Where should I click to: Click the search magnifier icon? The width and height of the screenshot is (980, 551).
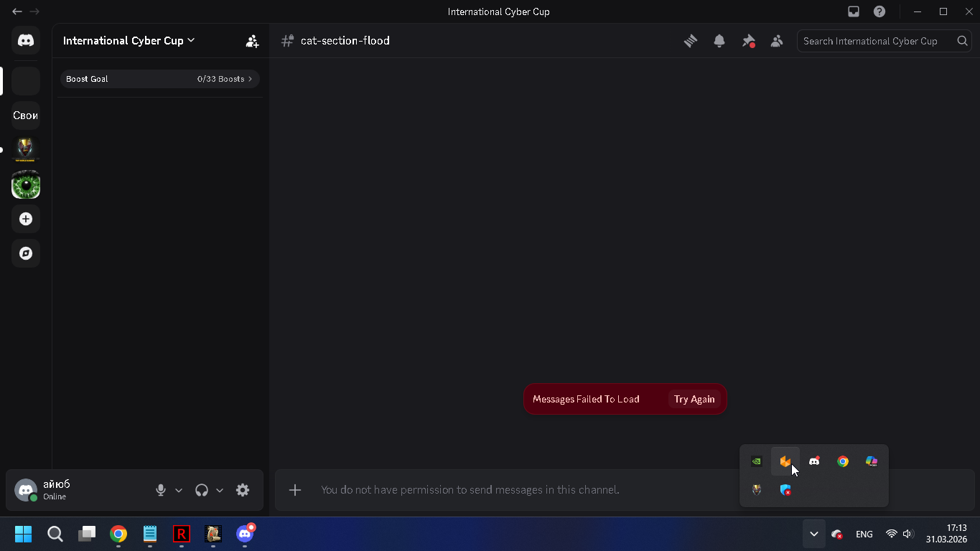(962, 41)
